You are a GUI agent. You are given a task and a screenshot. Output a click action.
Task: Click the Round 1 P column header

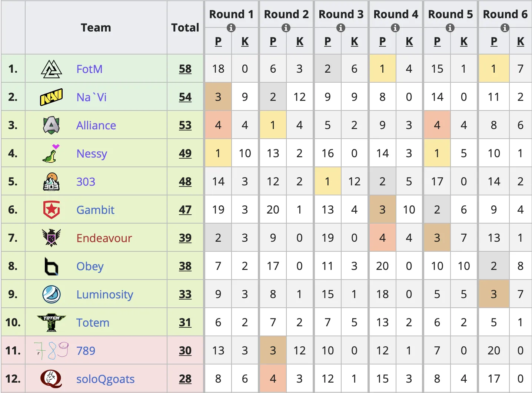(218, 42)
